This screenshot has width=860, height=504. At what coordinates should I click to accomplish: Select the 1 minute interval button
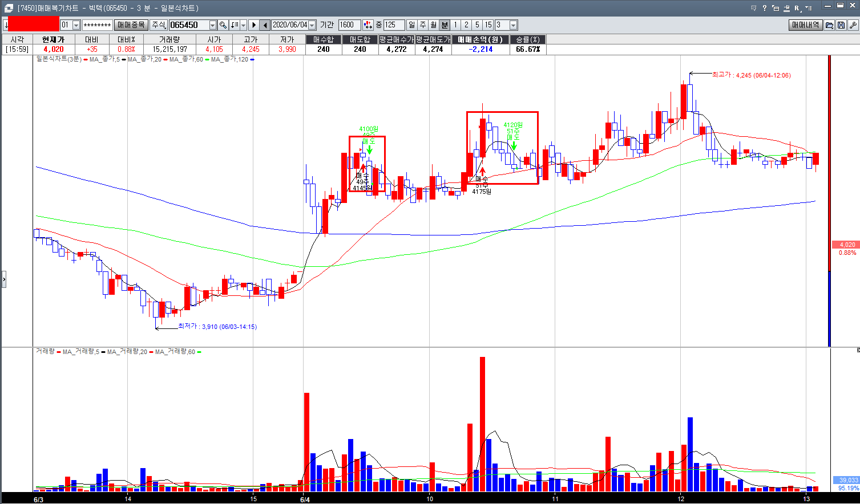(455, 25)
